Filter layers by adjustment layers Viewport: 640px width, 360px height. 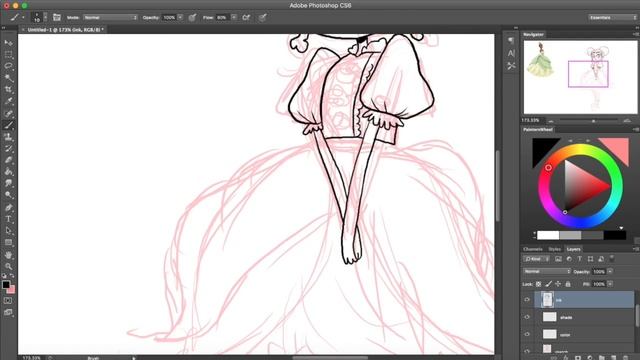point(569,259)
